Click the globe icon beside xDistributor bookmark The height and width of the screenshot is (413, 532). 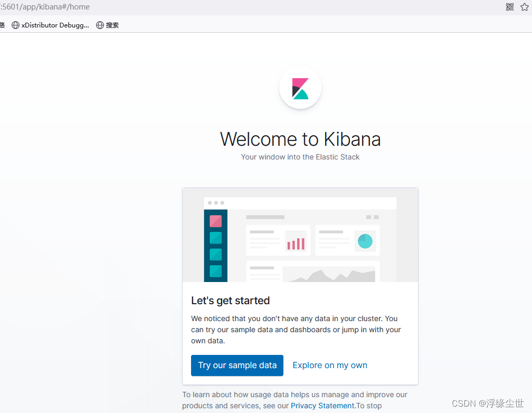15,25
